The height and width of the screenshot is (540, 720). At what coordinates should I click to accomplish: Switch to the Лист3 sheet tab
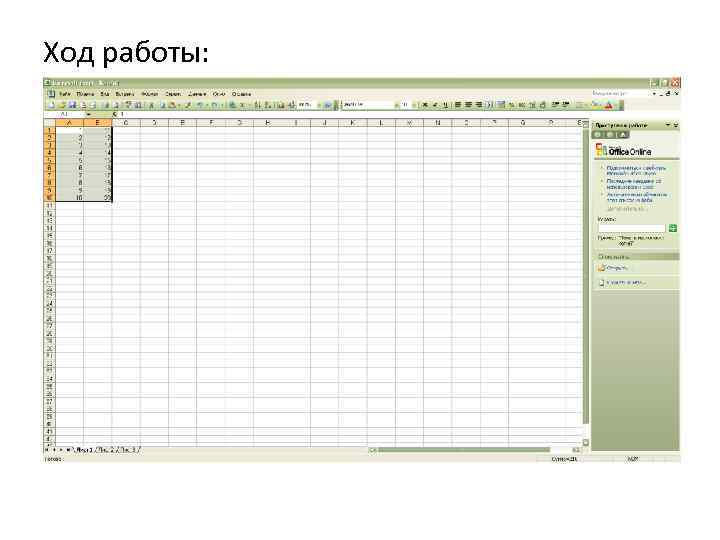[x=130, y=450]
